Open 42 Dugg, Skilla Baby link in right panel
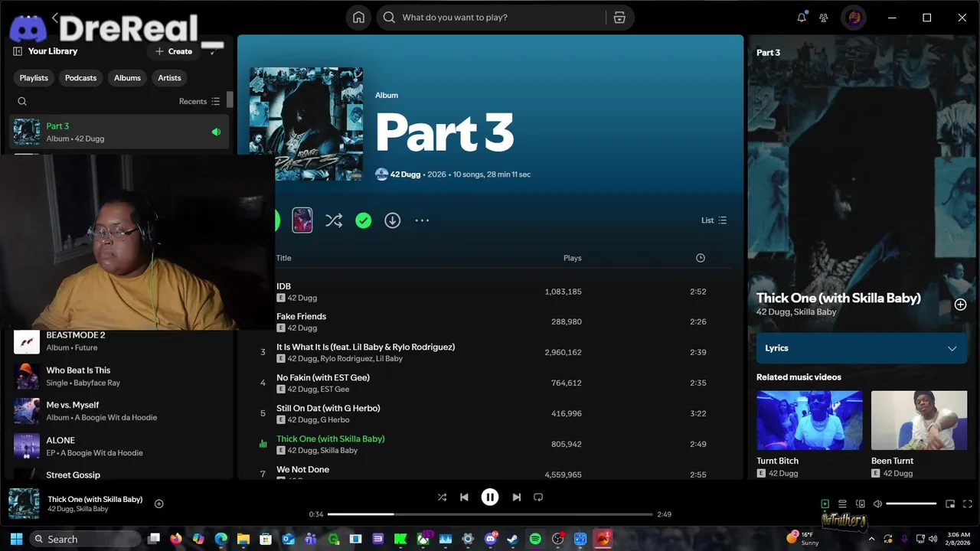Image resolution: width=980 pixels, height=551 pixels. pyautogui.click(x=796, y=312)
